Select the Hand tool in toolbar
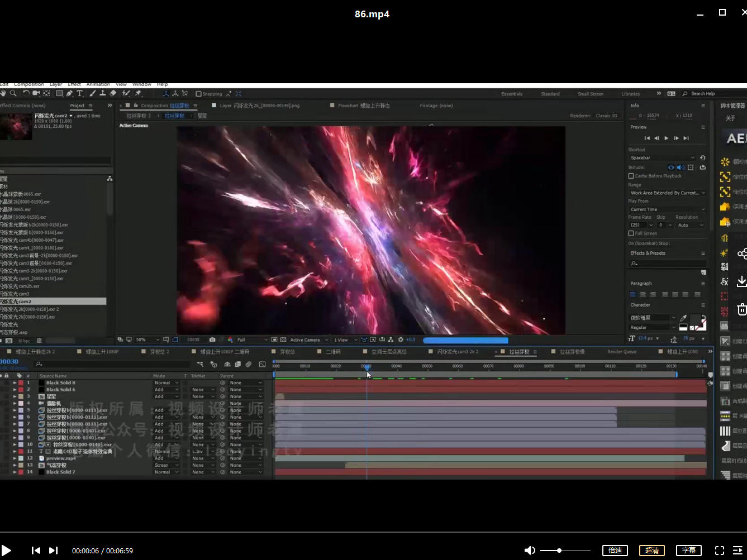The image size is (747, 560). [3, 93]
